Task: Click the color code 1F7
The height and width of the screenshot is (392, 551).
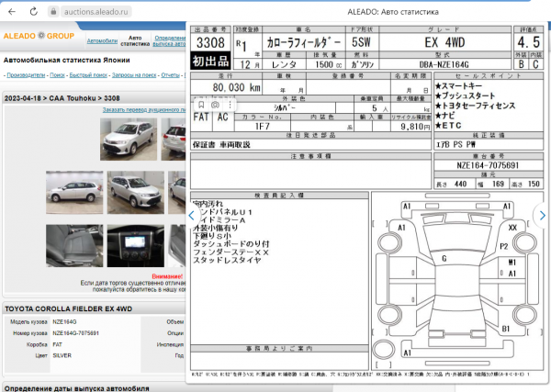Action: pos(262,127)
